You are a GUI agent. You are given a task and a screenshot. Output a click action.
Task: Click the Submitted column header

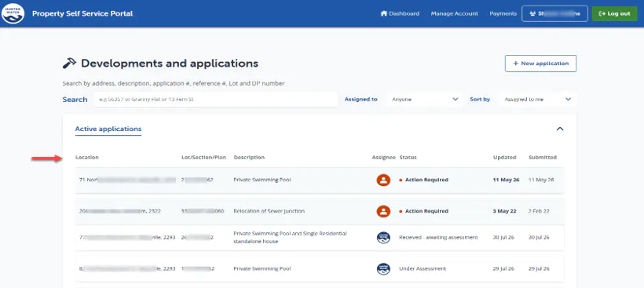(543, 157)
